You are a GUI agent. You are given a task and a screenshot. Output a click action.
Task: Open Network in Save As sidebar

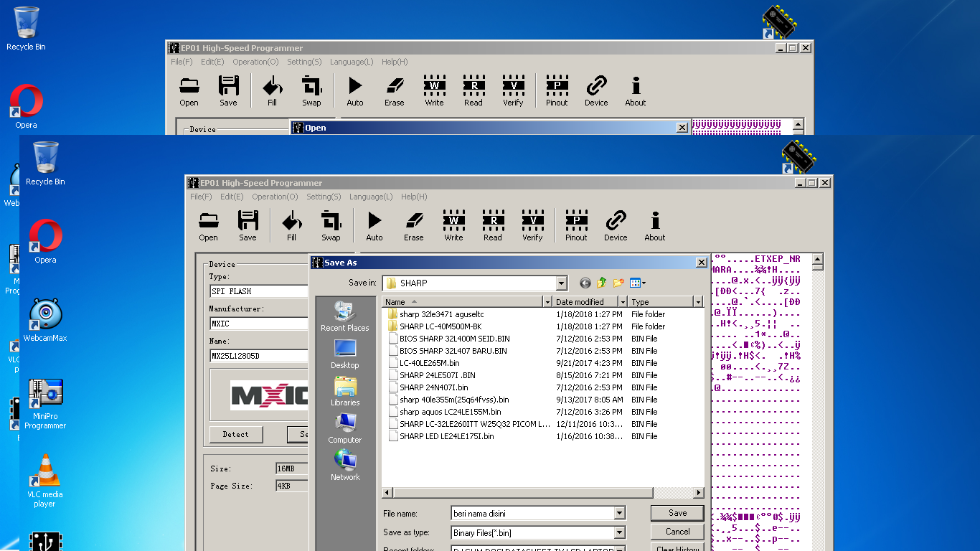pos(345,466)
